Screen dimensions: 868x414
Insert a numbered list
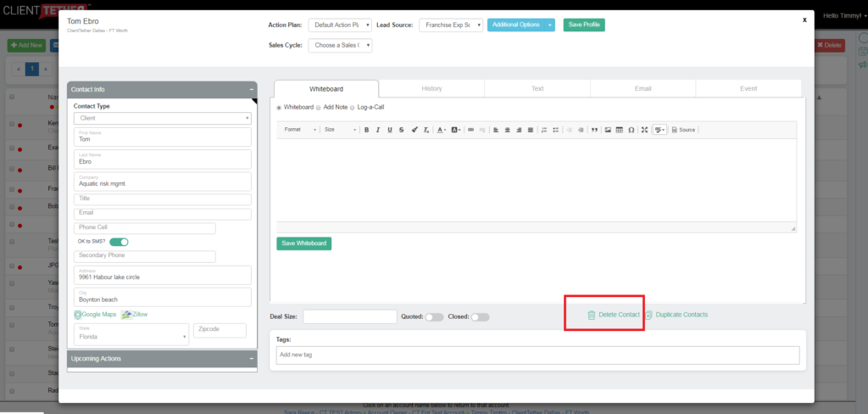click(x=544, y=130)
